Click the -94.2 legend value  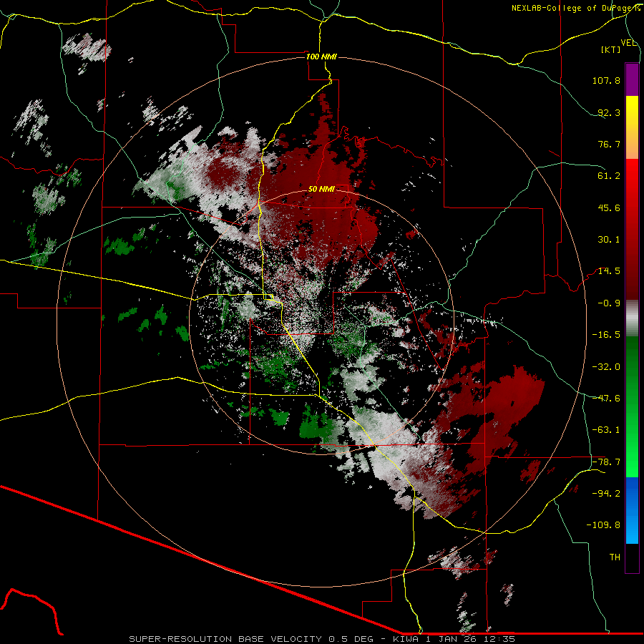606,493
